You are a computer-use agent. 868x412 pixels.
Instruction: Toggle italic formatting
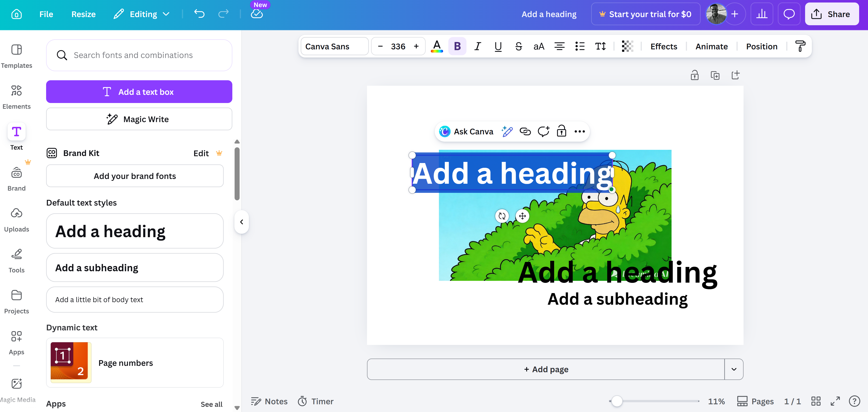tap(477, 46)
